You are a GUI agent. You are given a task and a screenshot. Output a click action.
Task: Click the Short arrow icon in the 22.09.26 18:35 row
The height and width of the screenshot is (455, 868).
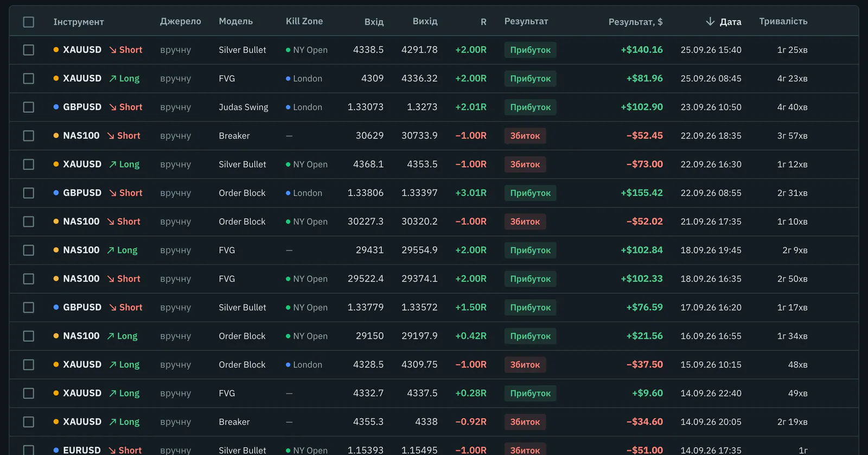click(111, 136)
